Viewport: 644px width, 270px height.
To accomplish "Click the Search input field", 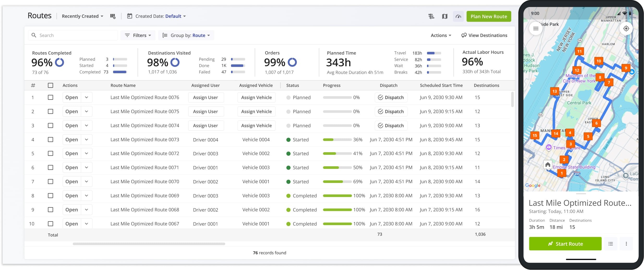I will point(76,35).
